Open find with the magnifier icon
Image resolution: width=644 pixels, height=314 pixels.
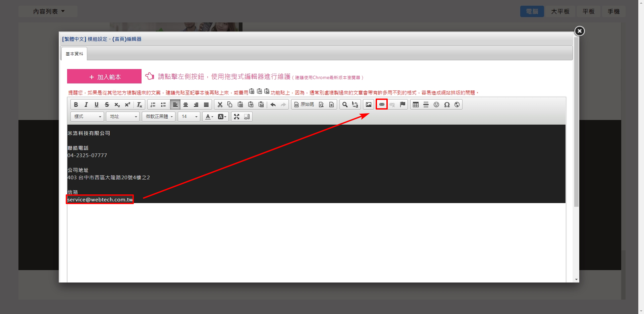click(x=344, y=105)
